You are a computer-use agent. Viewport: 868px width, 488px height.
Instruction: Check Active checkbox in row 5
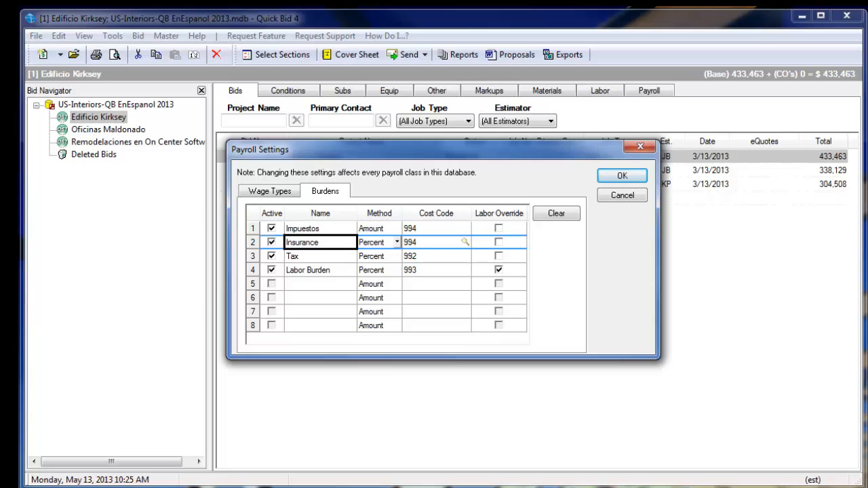(x=272, y=284)
